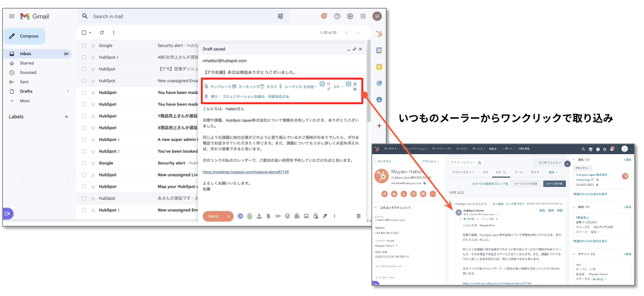Tick checkbox for ABC社売上 email from HubSpot
644x296 pixels.
(x=84, y=57)
